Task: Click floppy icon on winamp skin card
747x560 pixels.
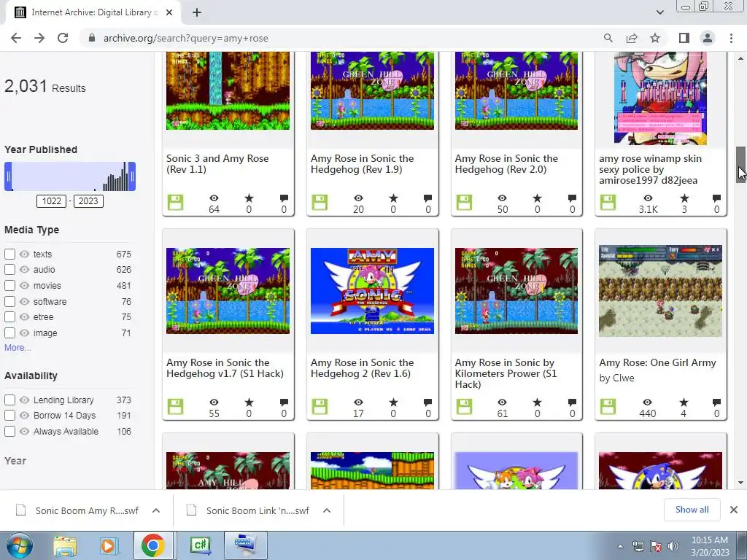Action: coord(608,203)
